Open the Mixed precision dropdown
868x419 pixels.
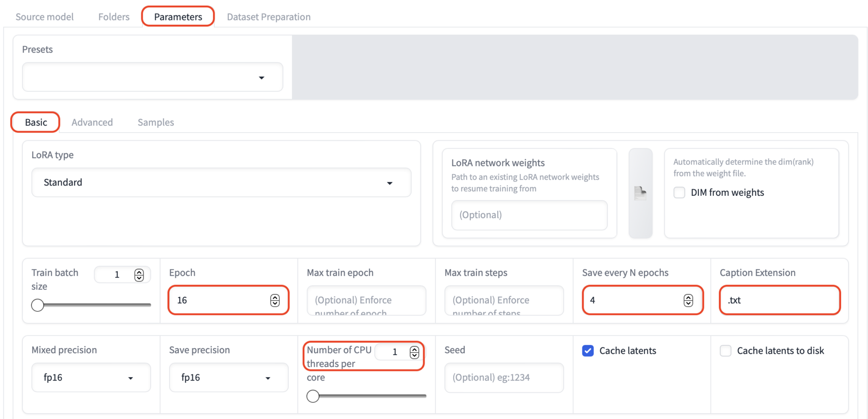(x=91, y=377)
